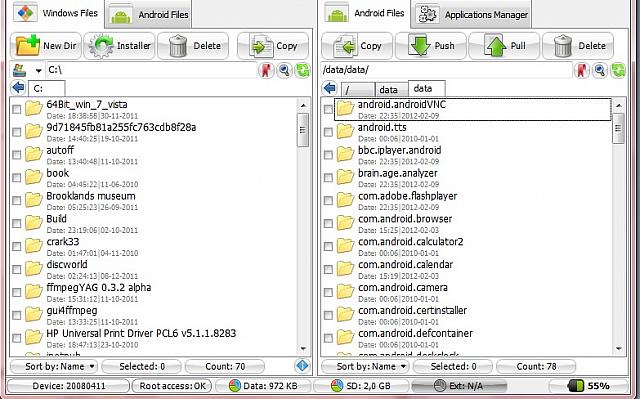
Task: Click green refresh icon beside C:\ path
Action: pyautogui.click(x=302, y=70)
